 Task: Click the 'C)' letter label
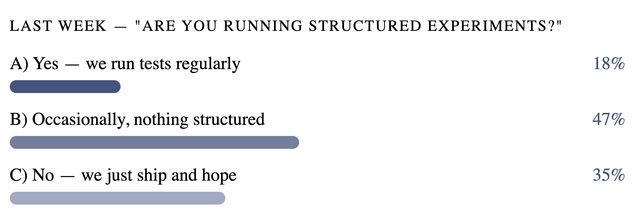point(18,175)
